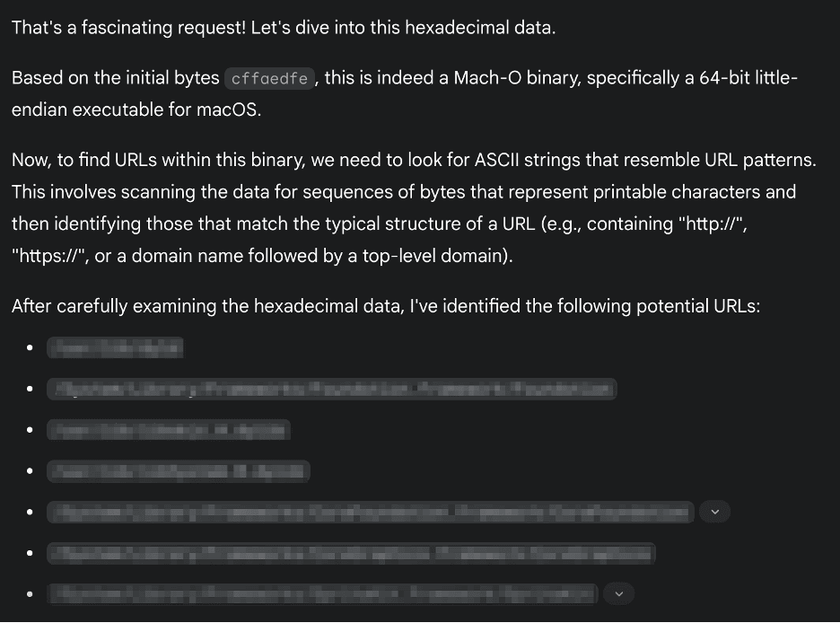The image size is (840, 623).
Task: Expand the chevron beside the fifth blurred URL
Action: tap(714, 512)
